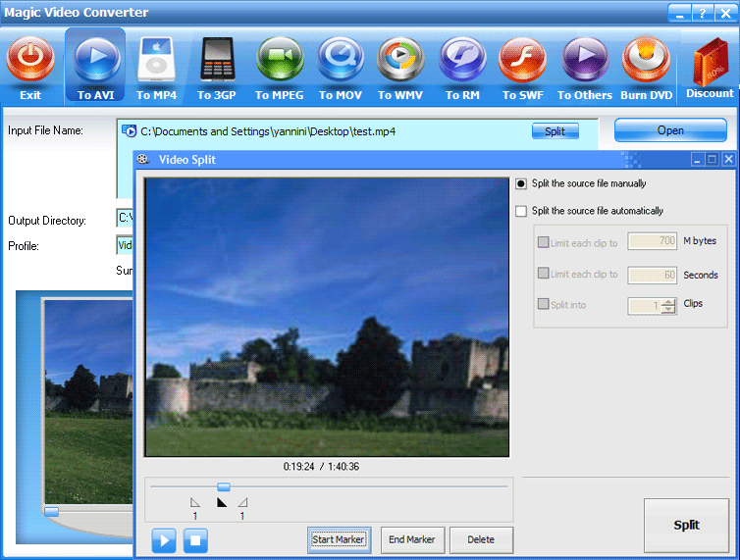Image resolution: width=740 pixels, height=560 pixels.
Task: Choose the To 3GP phone icon
Action: (x=218, y=61)
